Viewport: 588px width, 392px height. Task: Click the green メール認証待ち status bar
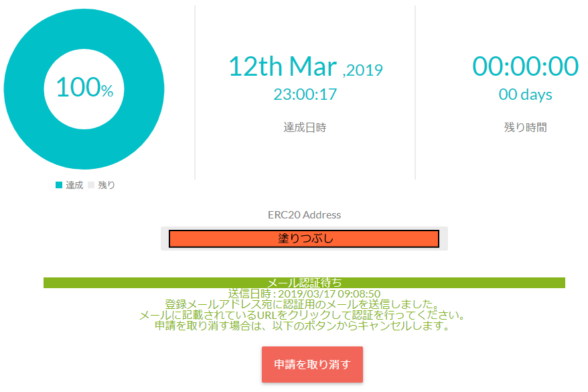point(304,283)
